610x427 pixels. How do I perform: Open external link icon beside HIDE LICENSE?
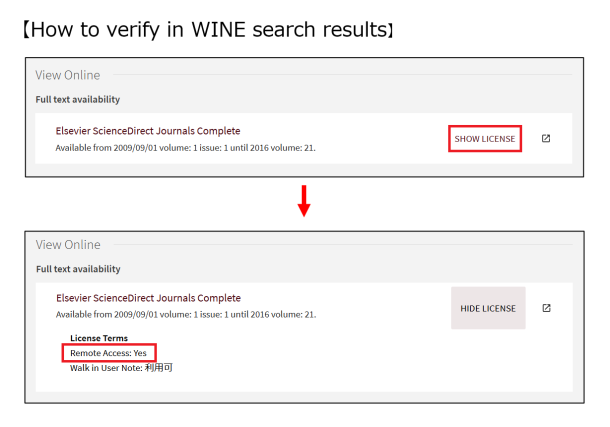pos(546,308)
